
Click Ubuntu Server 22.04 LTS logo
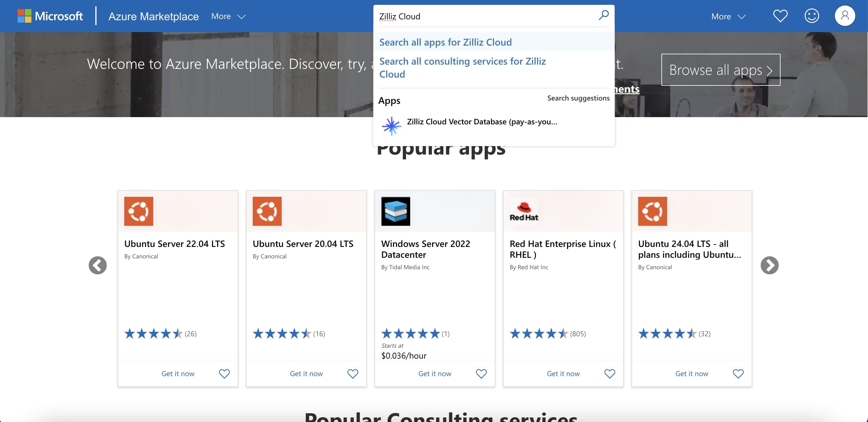(x=138, y=211)
